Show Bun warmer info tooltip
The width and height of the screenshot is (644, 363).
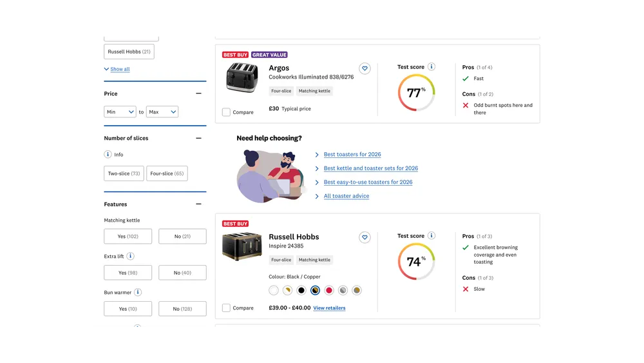tap(138, 292)
